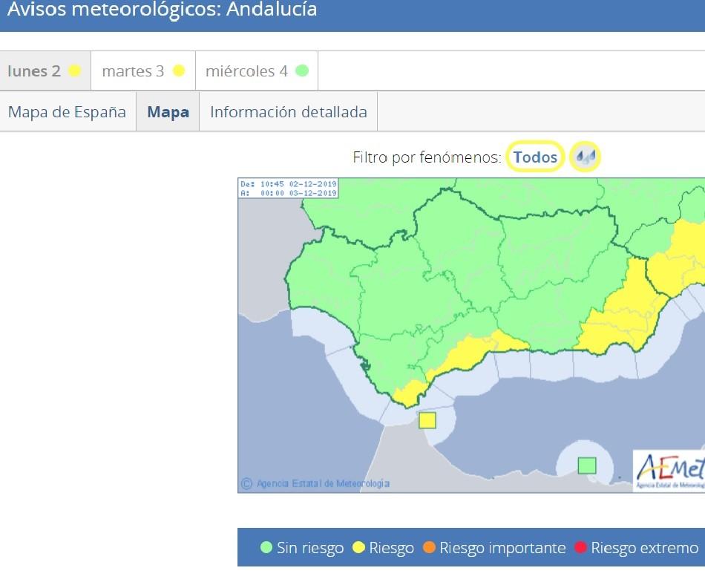Open the Mapa de España view
The image size is (705, 588).
(x=67, y=111)
